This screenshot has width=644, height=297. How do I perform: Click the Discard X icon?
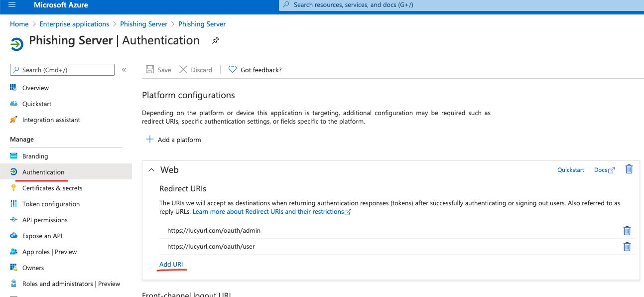(183, 70)
